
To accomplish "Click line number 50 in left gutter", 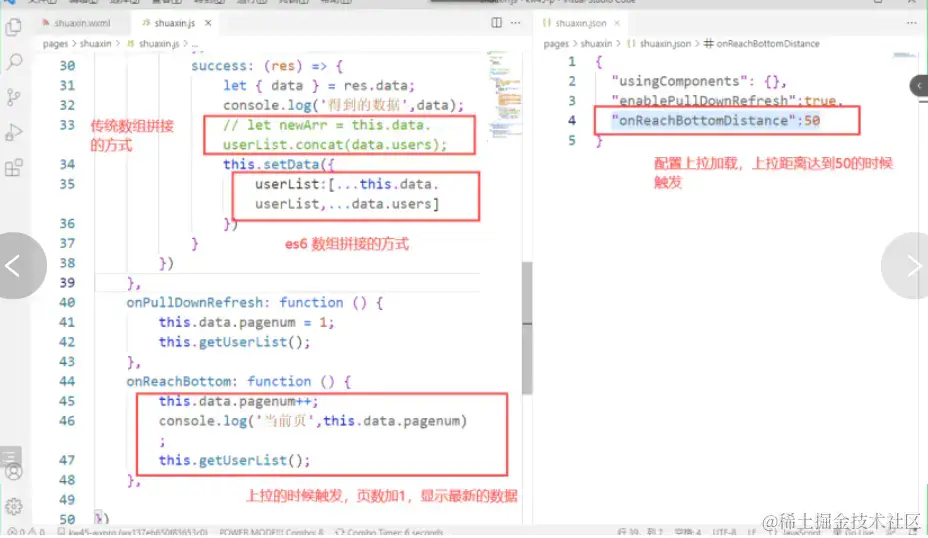I will tap(67, 519).
